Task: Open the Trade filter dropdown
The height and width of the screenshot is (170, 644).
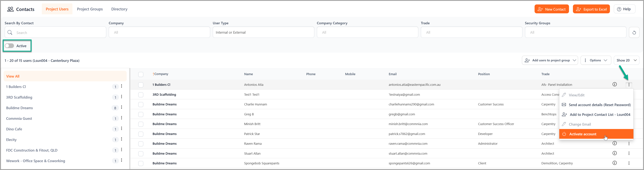Action: 471,32
